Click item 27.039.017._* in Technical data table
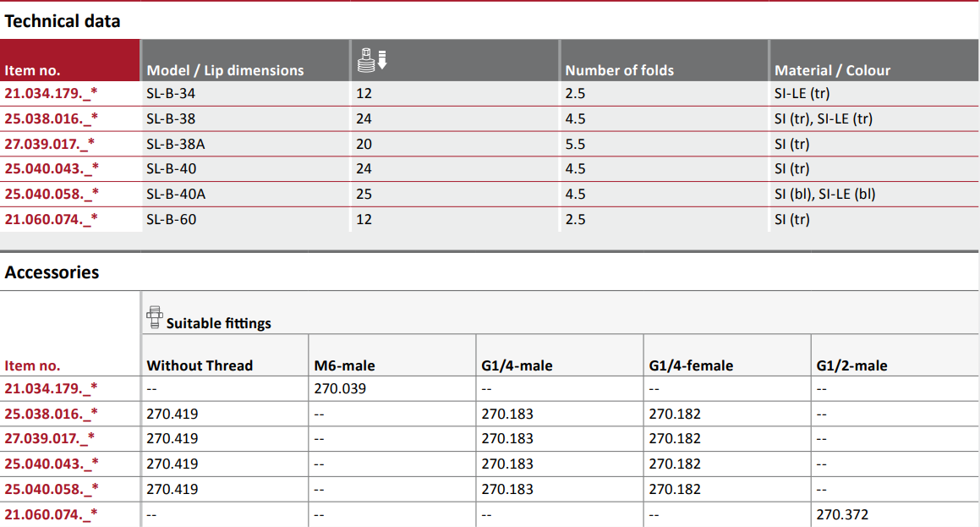This screenshot has width=980, height=527. pyautogui.click(x=50, y=145)
